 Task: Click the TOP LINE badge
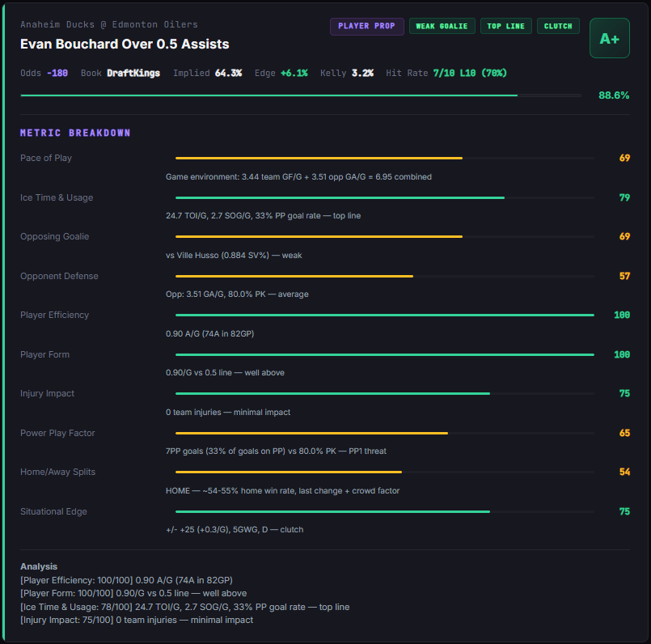click(x=505, y=26)
